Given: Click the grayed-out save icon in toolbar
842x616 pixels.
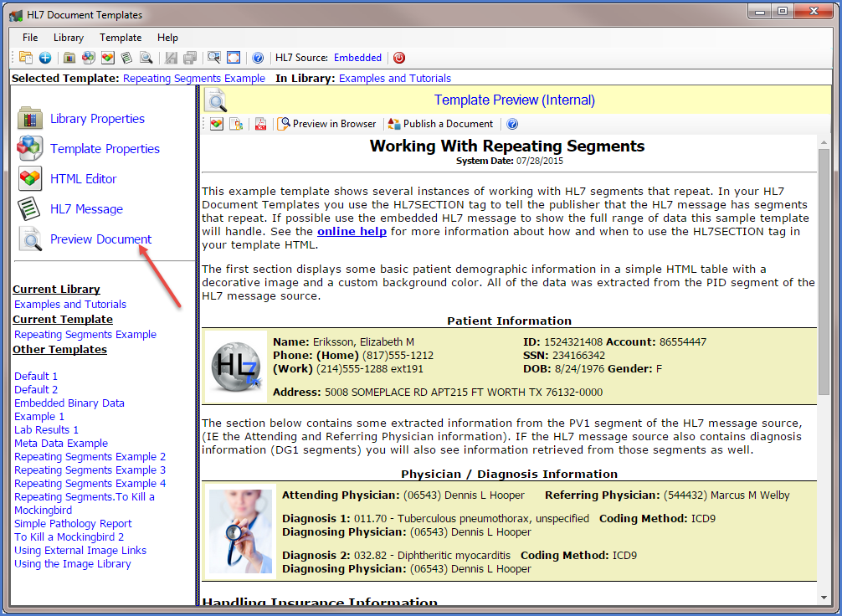Looking at the screenshot, I should (x=171, y=58).
